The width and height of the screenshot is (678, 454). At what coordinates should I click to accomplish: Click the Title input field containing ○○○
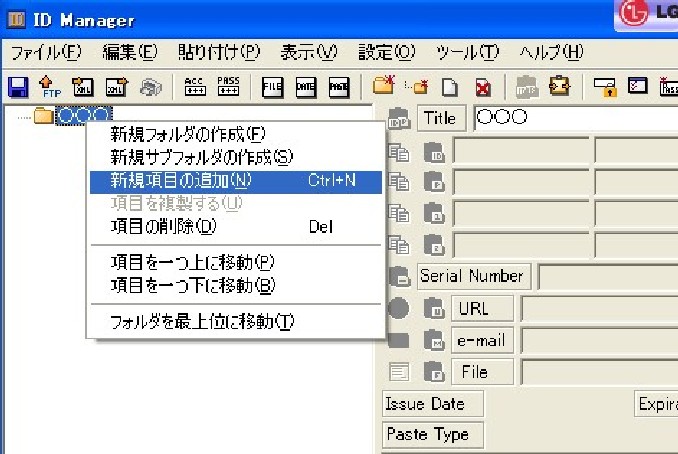576,118
